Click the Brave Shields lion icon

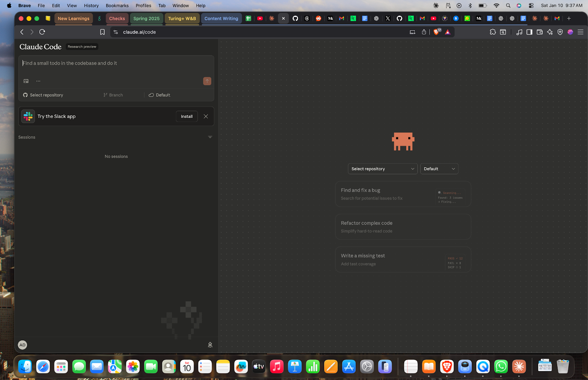point(436,32)
